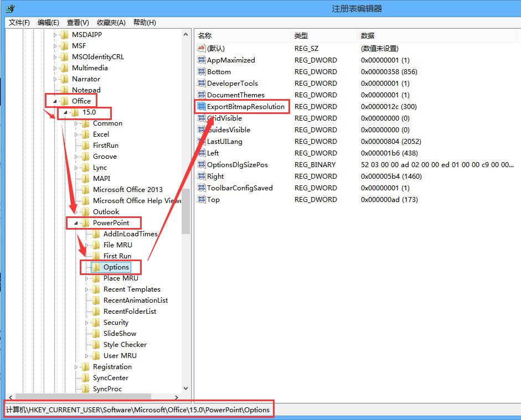
Task: Click the SlideShow folder icon
Action: (96, 334)
